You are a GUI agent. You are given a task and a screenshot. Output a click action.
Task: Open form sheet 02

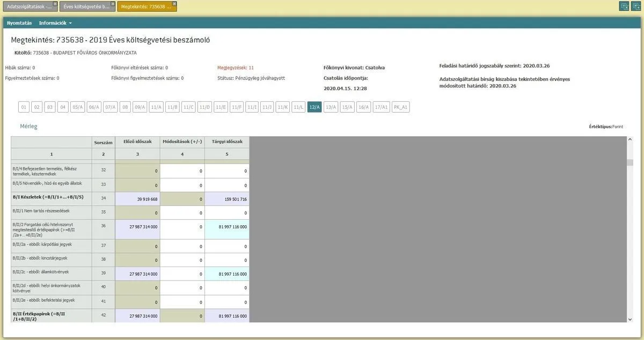click(x=37, y=107)
